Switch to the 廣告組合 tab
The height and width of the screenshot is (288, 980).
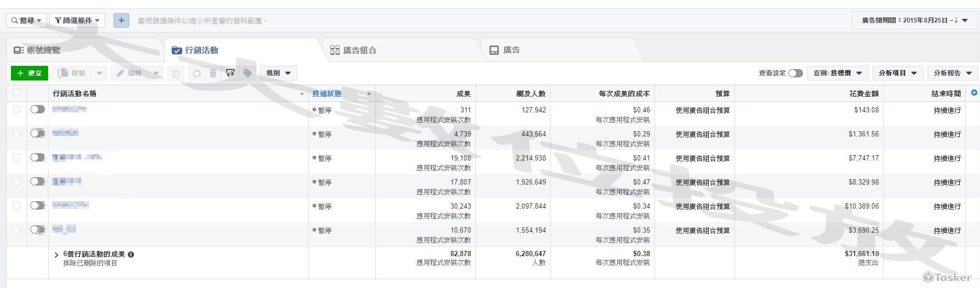coord(353,50)
